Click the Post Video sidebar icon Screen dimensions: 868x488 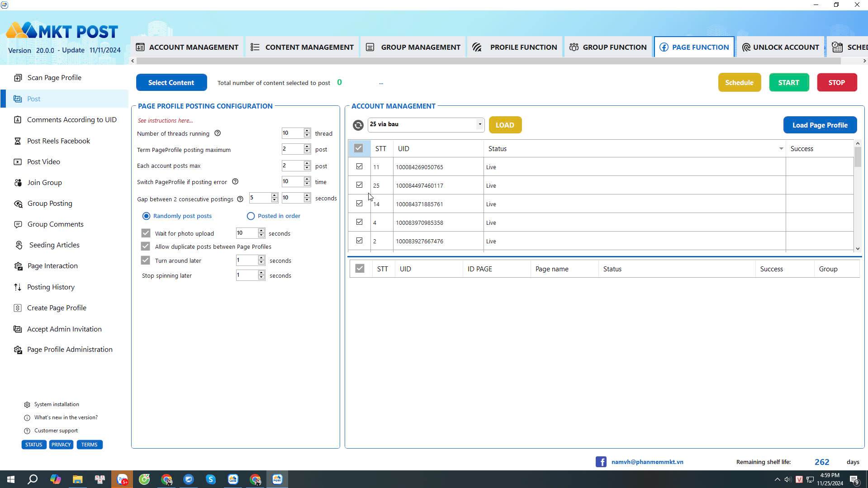coord(18,162)
